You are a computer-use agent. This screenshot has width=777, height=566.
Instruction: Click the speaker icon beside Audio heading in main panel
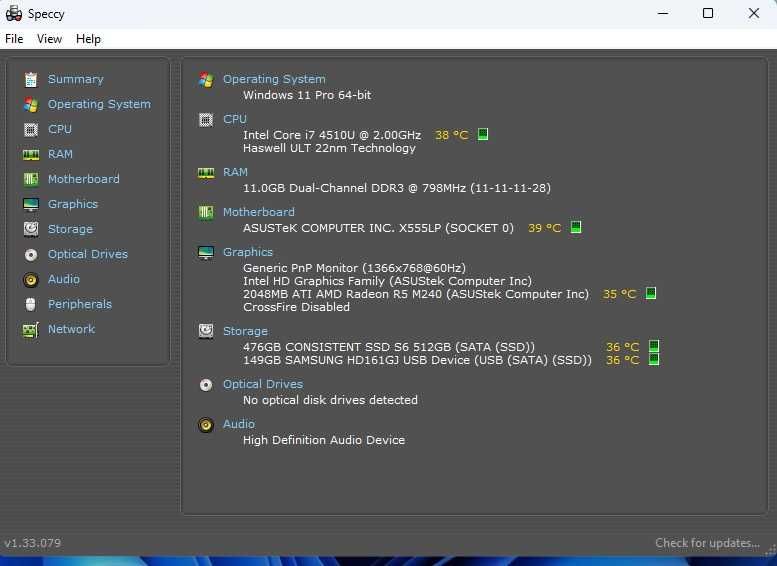point(206,425)
